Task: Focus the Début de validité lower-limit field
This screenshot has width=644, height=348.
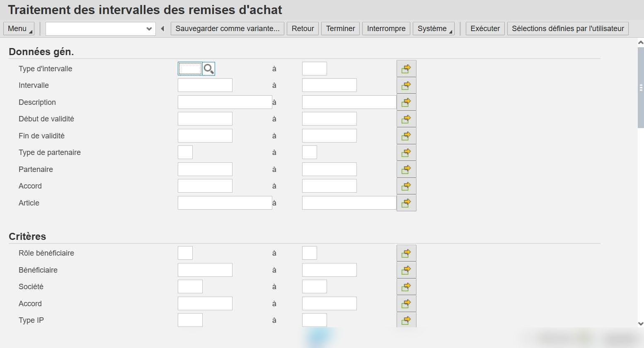Action: pyautogui.click(x=205, y=119)
